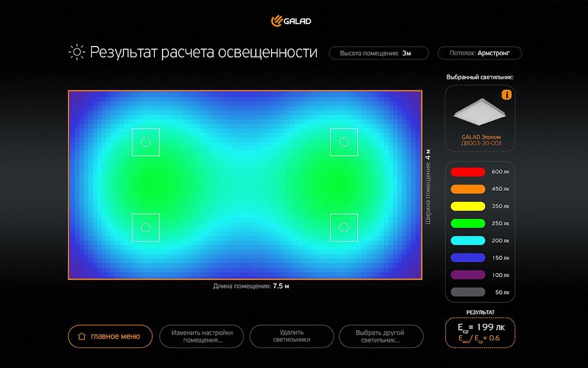Viewport: 588px width, 368px height.
Task: Click the yellow 350 лк legend swatch
Action: (x=467, y=206)
